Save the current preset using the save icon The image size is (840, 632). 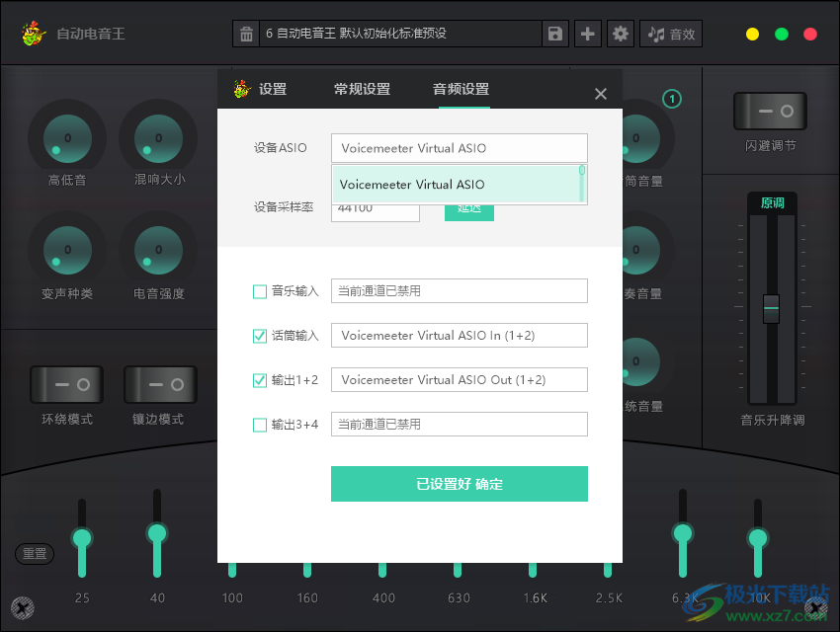coord(554,33)
